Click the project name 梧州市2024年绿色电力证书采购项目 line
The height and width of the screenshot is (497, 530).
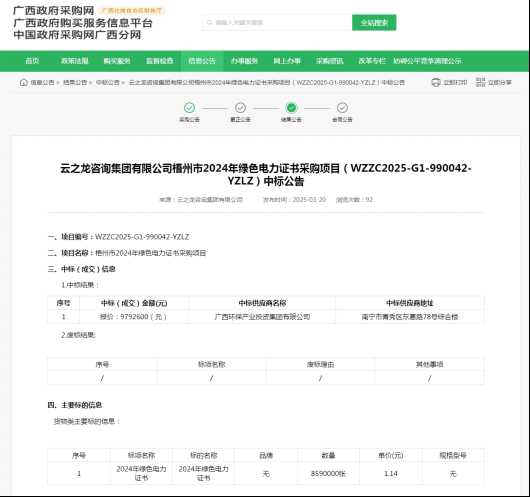pos(127,253)
